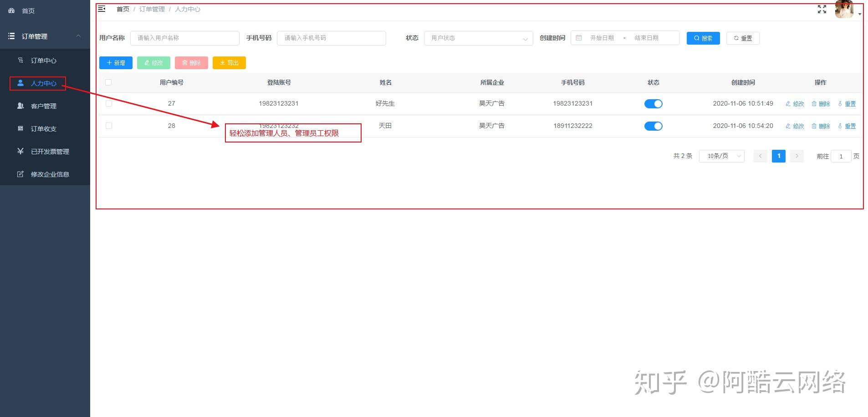Screen dimensions: 868x417
Task: Select the 订单中心 icon in the sidebar
Action: click(20, 60)
